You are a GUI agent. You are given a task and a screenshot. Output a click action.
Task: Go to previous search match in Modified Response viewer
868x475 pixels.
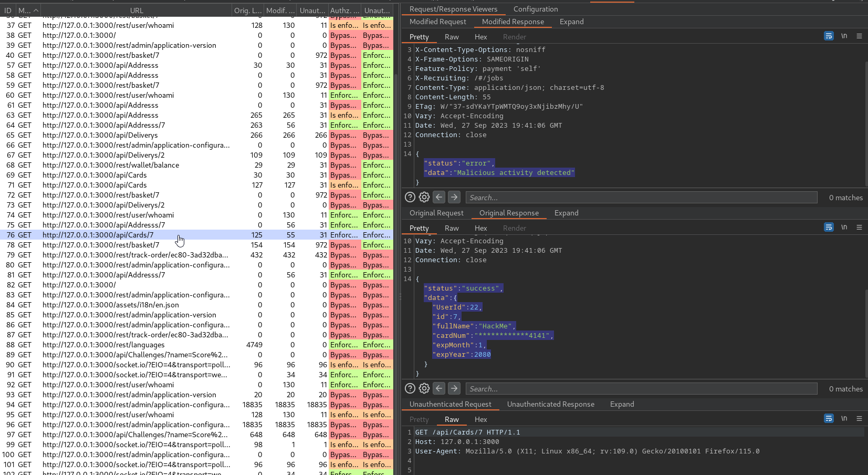point(440,197)
